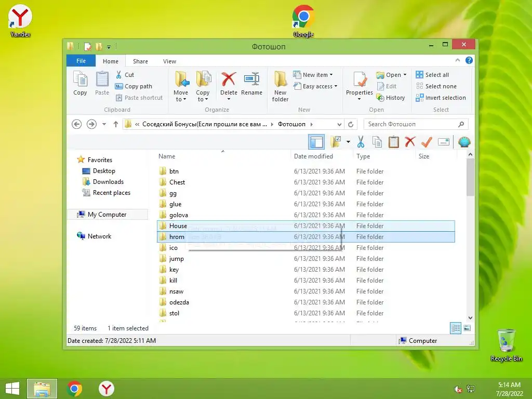Click the Cut command in Clipboard group
Screen dimensions: 532x399
(x=125, y=75)
